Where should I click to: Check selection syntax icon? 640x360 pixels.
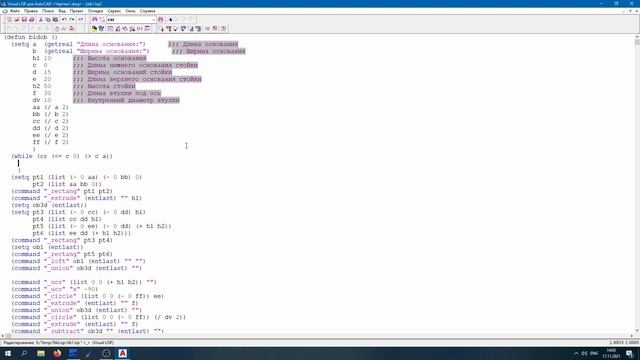[x=183, y=29]
